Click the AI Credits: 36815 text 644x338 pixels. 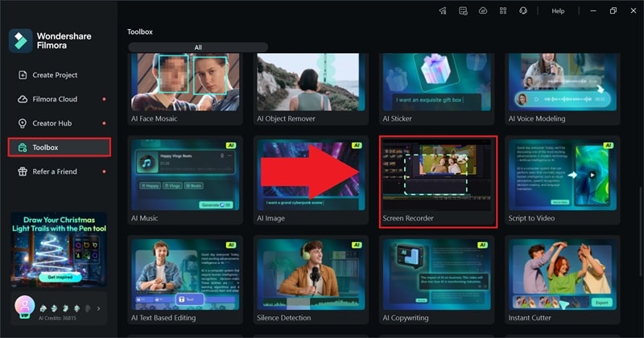click(x=57, y=319)
